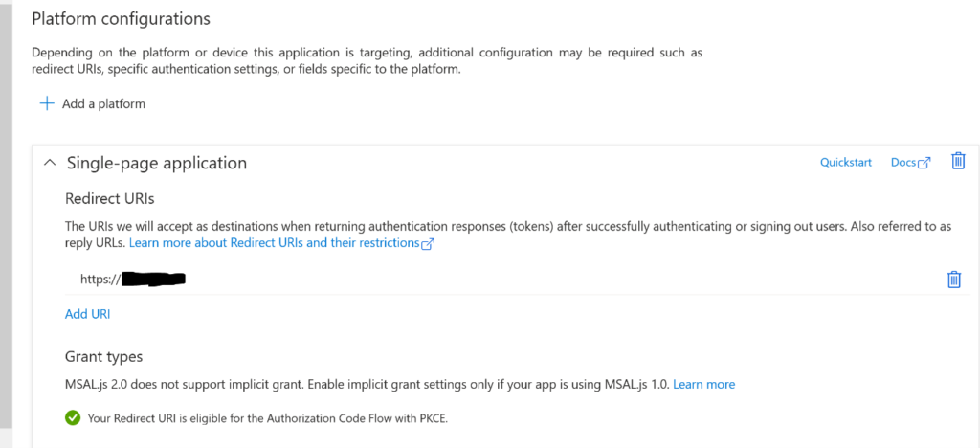
Task: Click into the https redirect URI field
Action: point(287,280)
